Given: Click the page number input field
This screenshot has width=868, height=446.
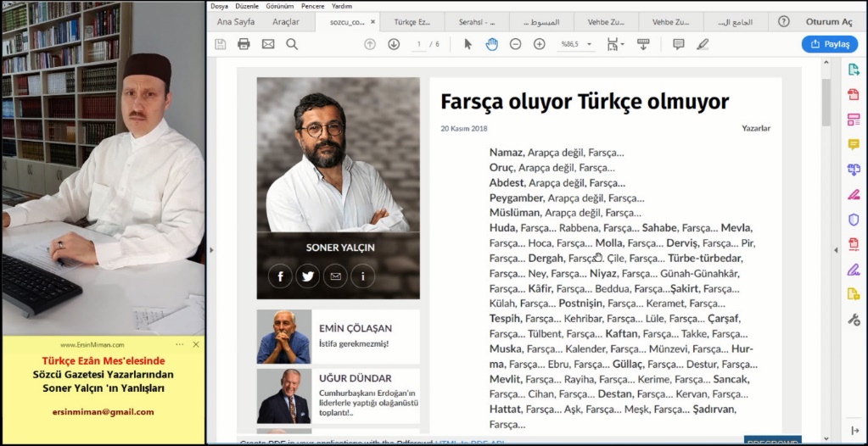Looking at the screenshot, I should (419, 44).
